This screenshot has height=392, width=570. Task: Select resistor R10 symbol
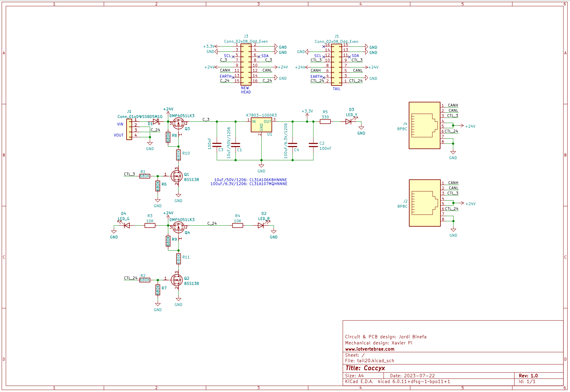(178, 155)
